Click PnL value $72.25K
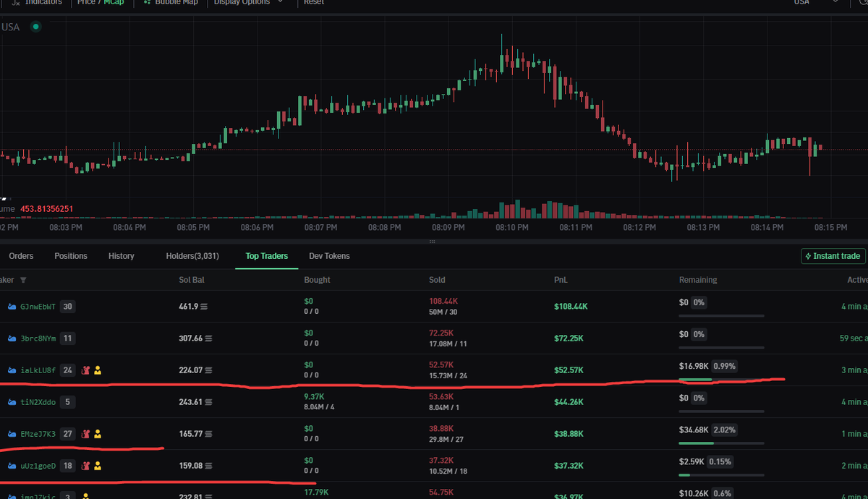The image size is (868, 499). 569,338
